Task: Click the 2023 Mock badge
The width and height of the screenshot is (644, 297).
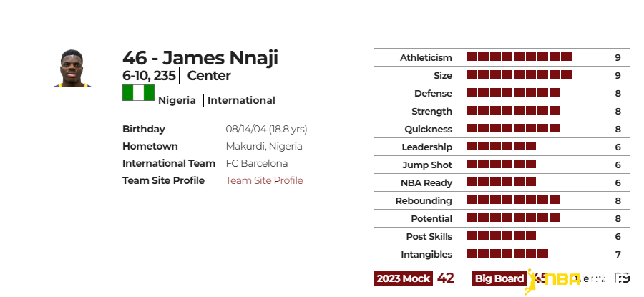Action: click(x=403, y=278)
